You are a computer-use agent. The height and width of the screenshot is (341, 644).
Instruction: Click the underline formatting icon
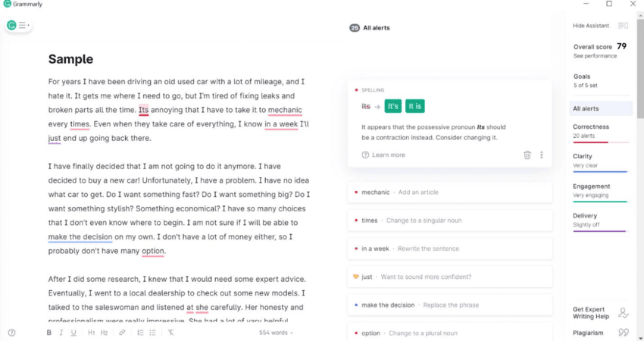pyautogui.click(x=73, y=333)
